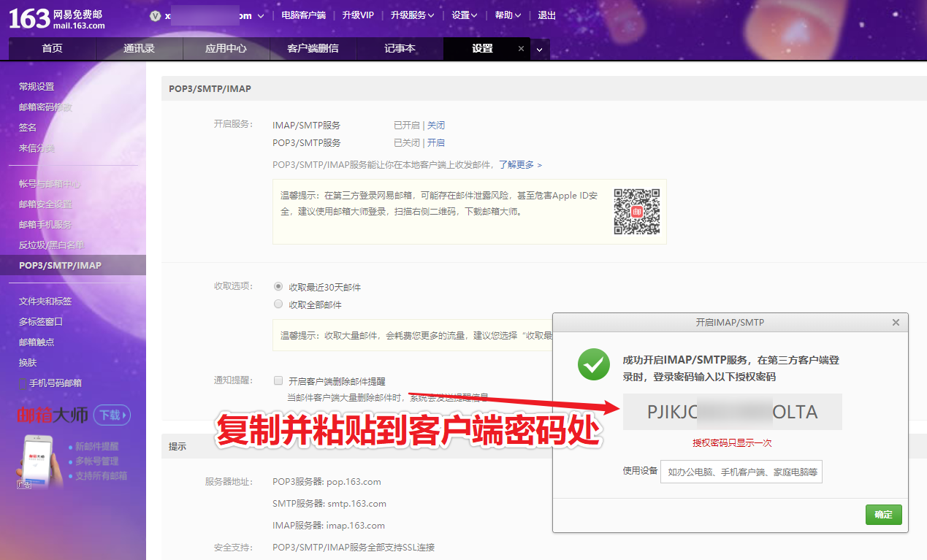Click the 电脑客户端 link in the top bar
927x560 pixels.
pos(304,15)
